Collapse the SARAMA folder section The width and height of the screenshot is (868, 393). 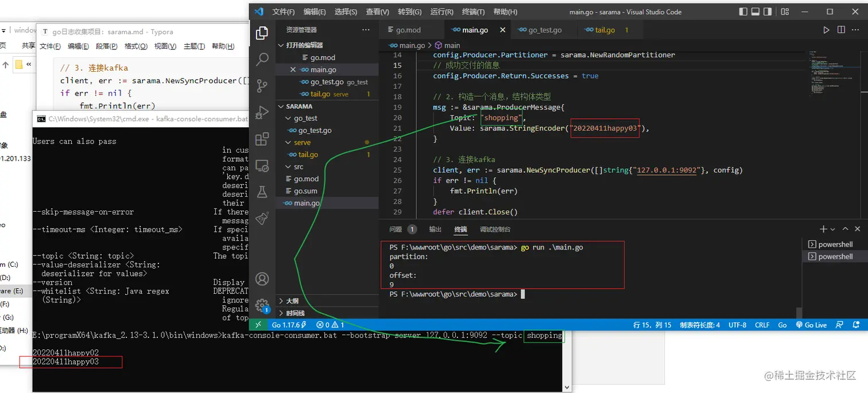pos(327,106)
